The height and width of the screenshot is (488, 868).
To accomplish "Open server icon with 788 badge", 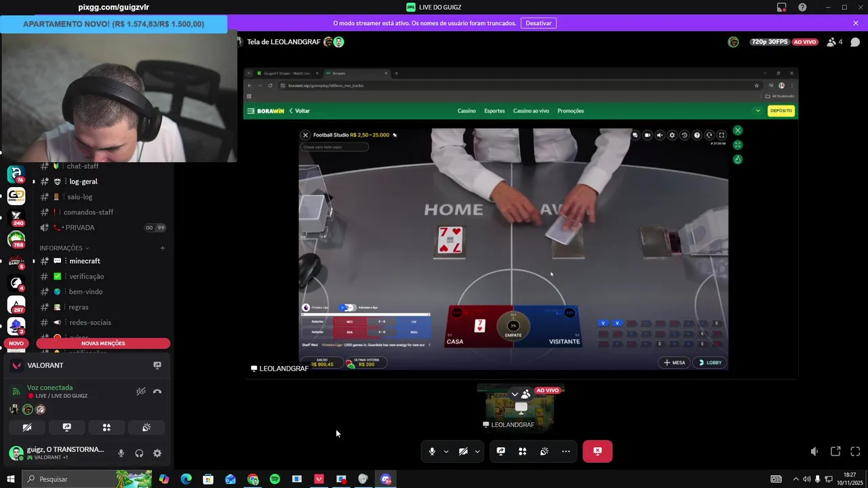I will 16,239.
